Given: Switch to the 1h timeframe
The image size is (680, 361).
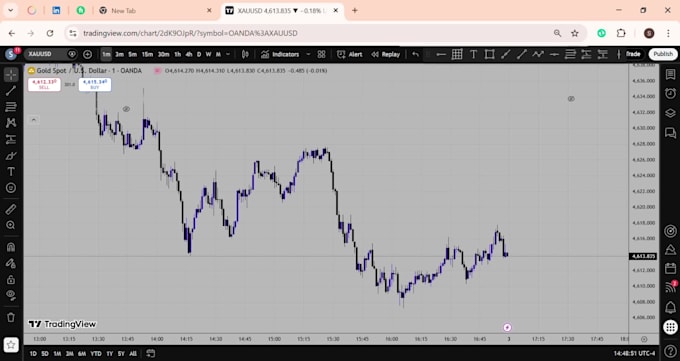Looking at the screenshot, I should click(x=177, y=54).
